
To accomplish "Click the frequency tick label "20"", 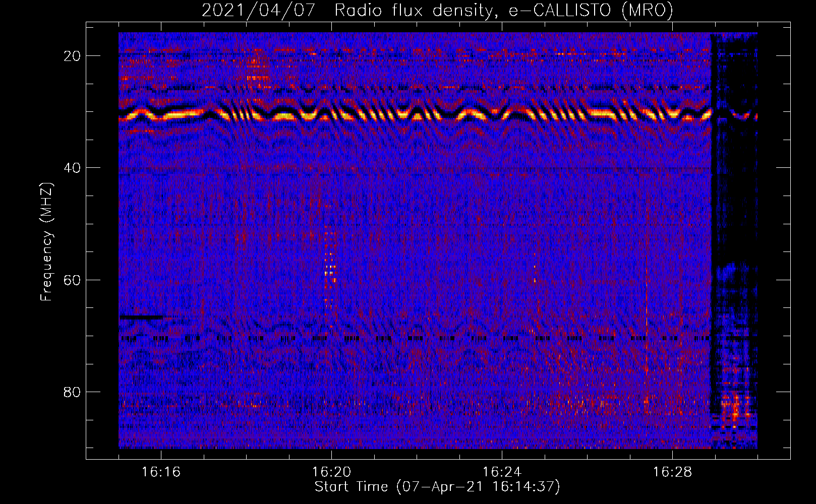I will click(73, 56).
